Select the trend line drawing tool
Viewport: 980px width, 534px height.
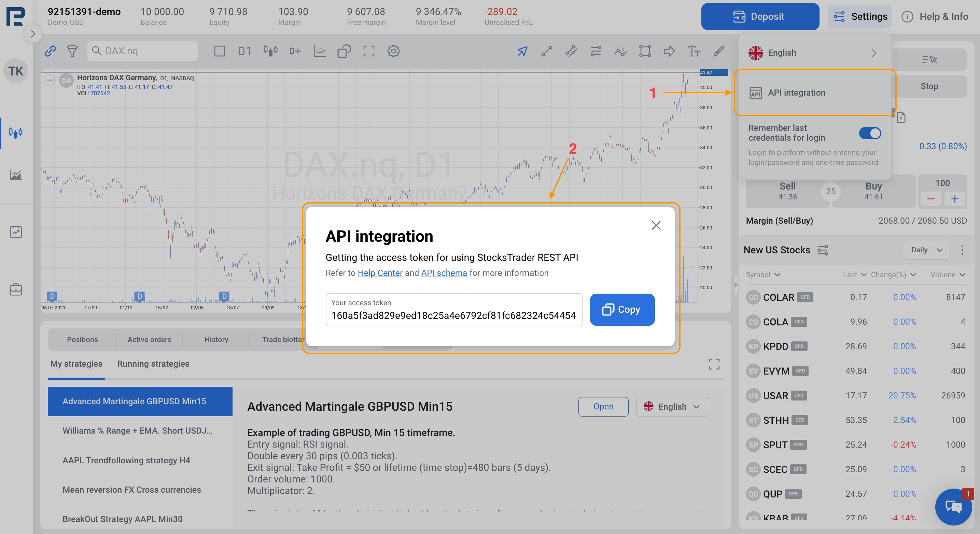tap(547, 51)
